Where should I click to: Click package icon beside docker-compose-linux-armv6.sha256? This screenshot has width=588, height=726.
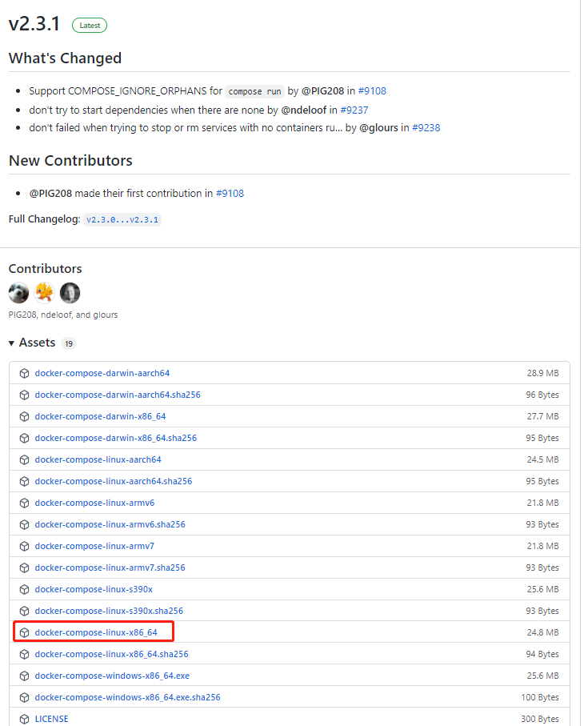click(25, 524)
